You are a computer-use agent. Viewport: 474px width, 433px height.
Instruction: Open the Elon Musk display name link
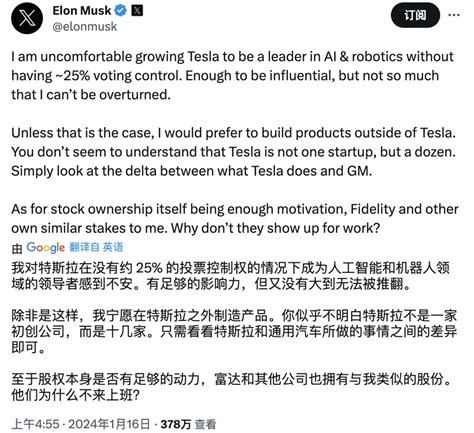(x=82, y=11)
